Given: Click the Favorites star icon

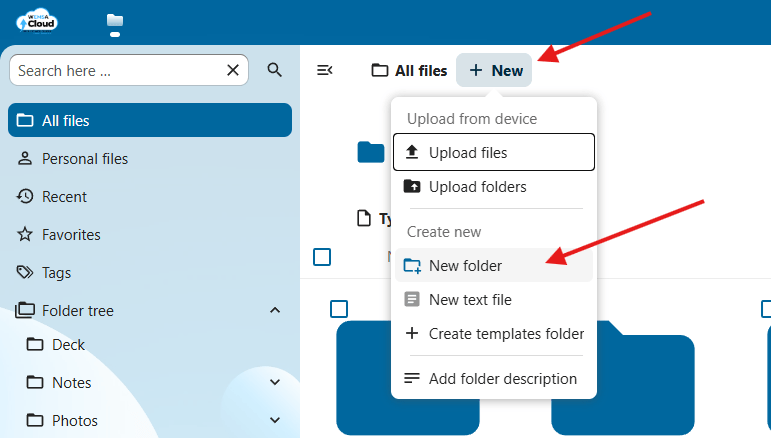Looking at the screenshot, I should (25, 234).
